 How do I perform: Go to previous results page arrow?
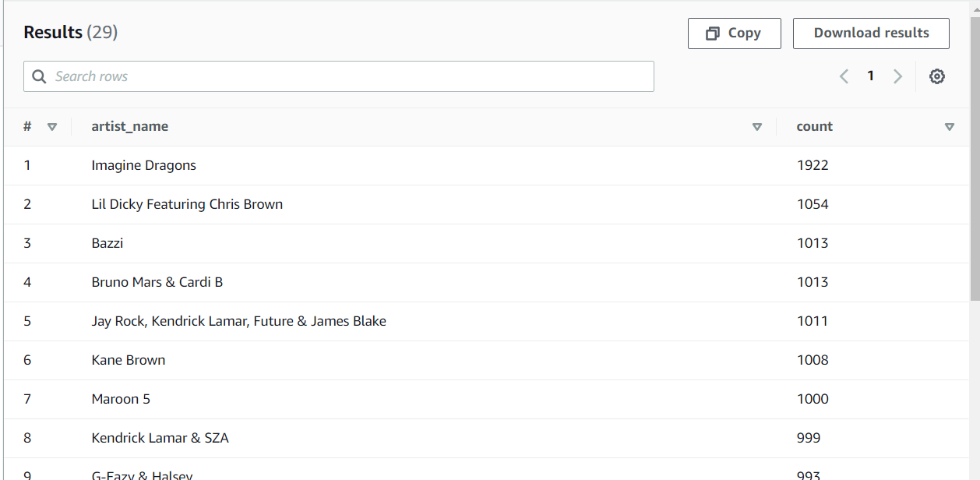[x=844, y=76]
